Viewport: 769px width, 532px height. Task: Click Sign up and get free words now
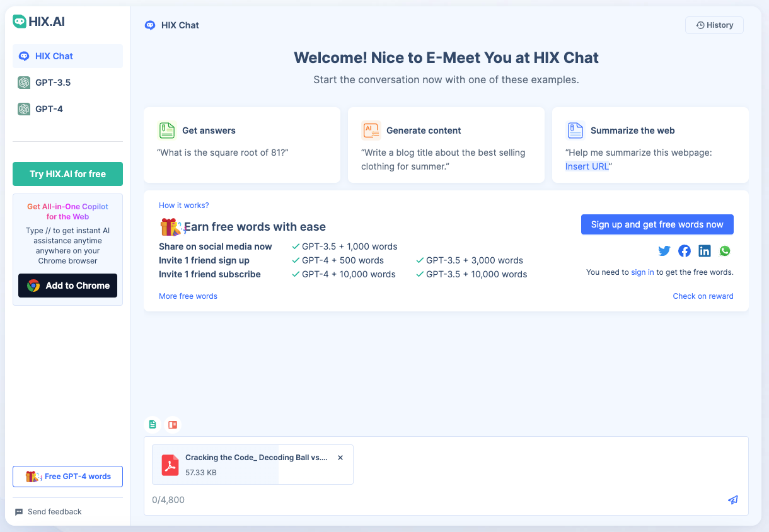[657, 224]
